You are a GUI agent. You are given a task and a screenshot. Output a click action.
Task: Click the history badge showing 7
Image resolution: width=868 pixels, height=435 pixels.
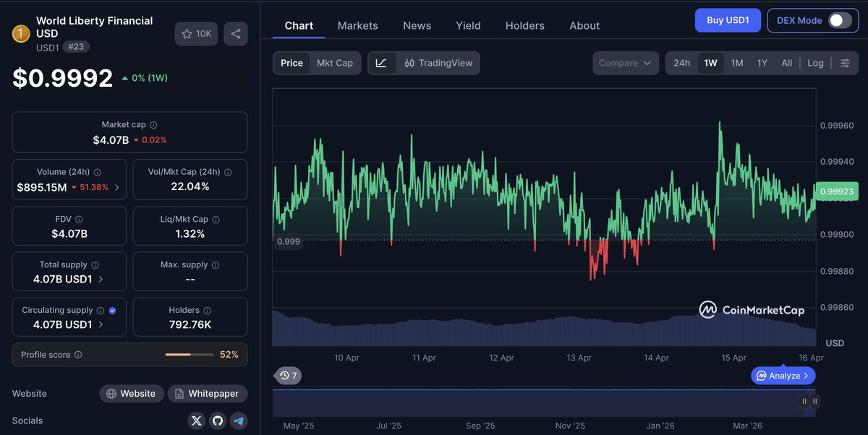click(x=289, y=376)
